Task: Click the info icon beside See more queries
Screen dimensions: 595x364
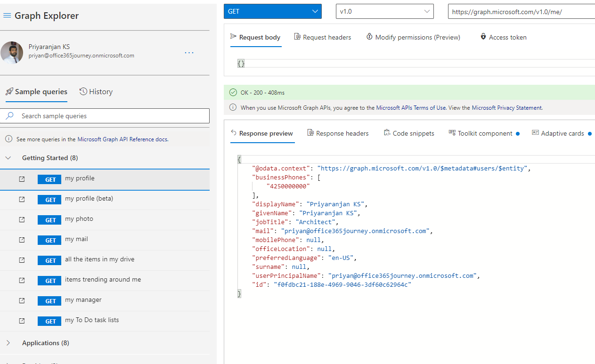Action: [8, 139]
